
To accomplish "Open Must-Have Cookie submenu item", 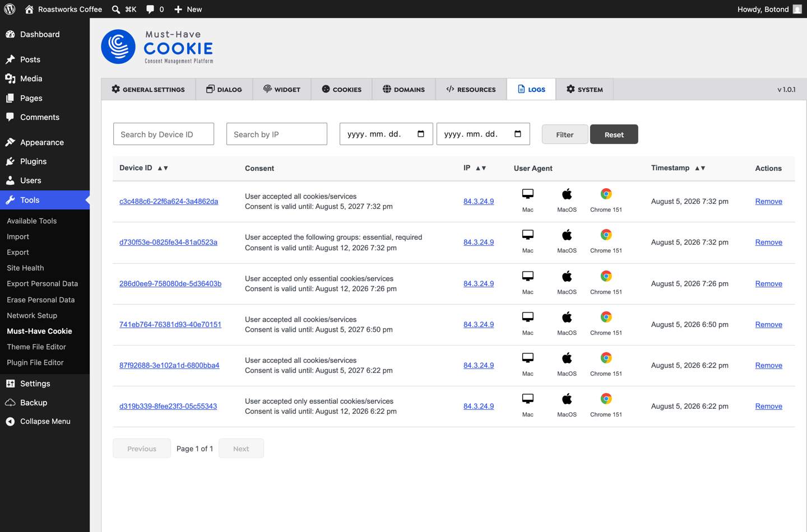I will click(39, 331).
